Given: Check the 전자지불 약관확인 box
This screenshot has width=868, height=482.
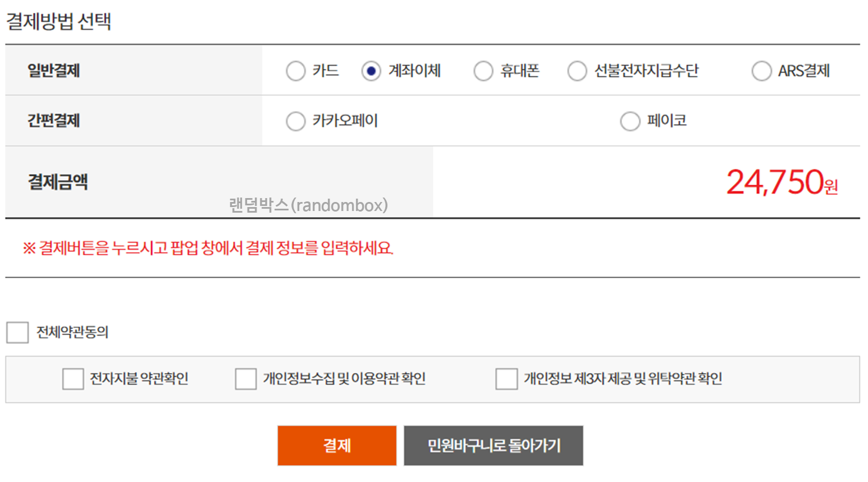Looking at the screenshot, I should pyautogui.click(x=73, y=379).
